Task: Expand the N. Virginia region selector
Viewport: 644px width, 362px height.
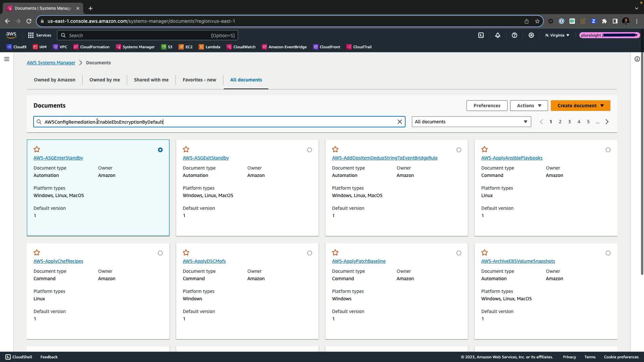Action: 557,35
